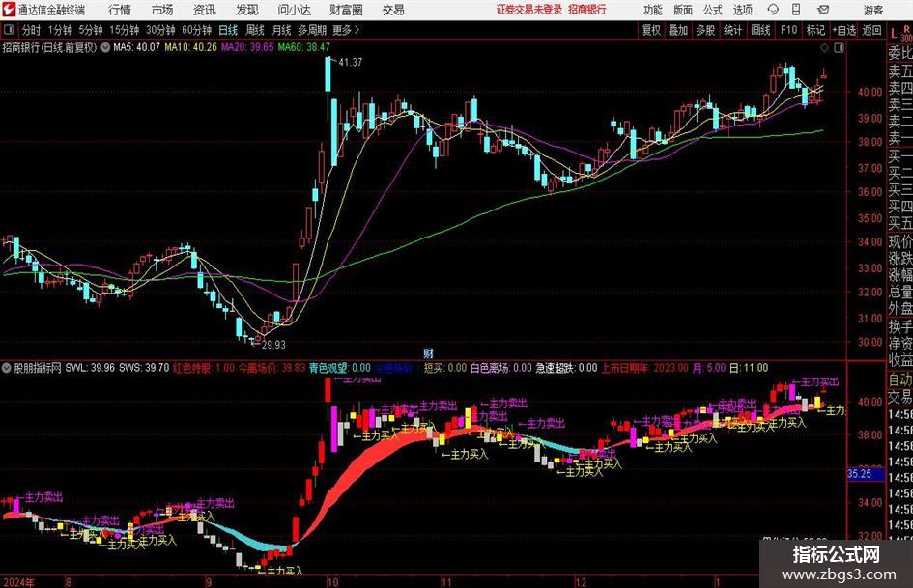Open the 版面 menu
This screenshot has height=588, width=913.
click(682, 10)
